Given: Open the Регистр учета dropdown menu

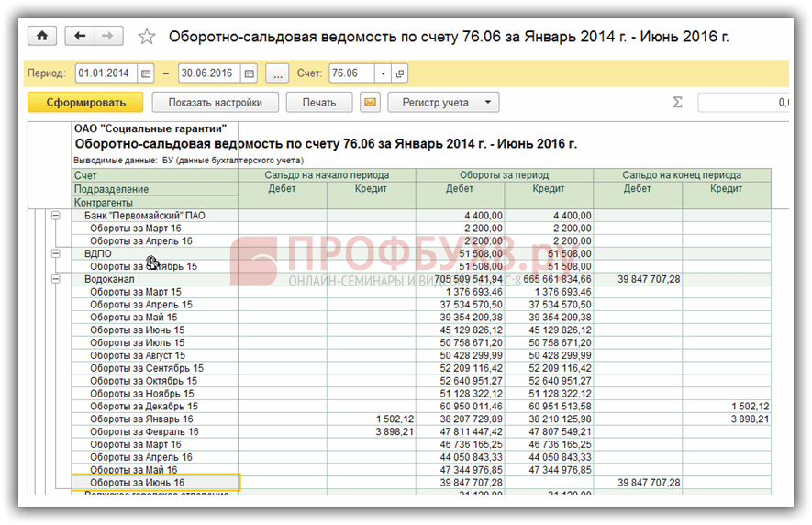Looking at the screenshot, I should (443, 103).
